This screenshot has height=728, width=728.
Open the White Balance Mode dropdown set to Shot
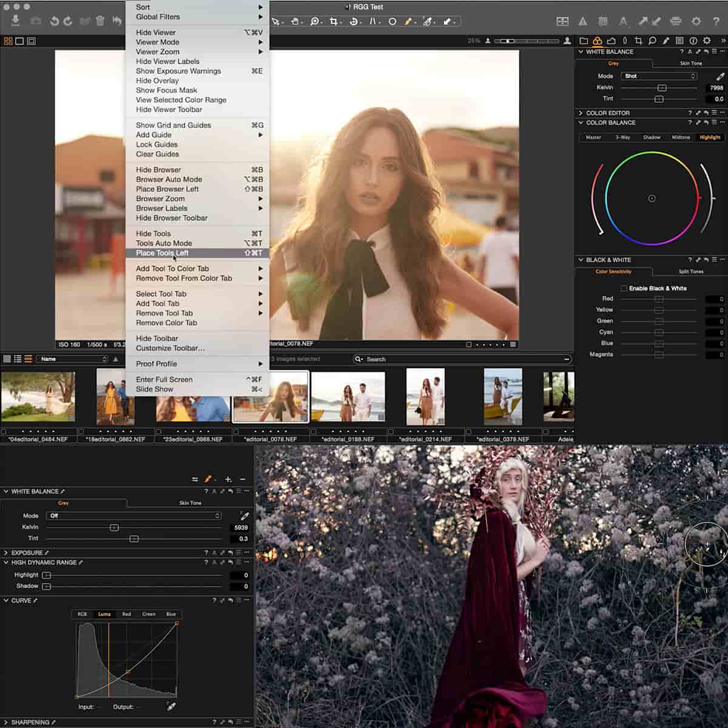pos(659,76)
